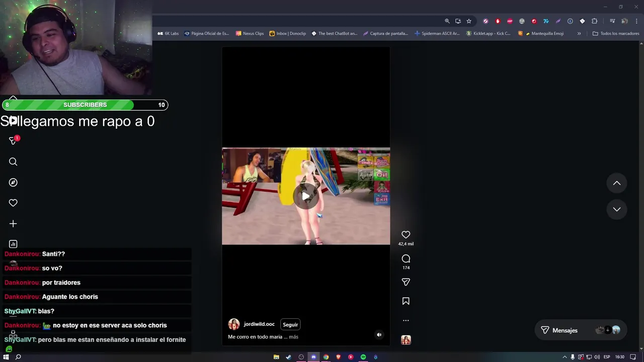Viewport: 644px width, 362px height.
Task: Open Mantequilla Emoji bookmark
Action: click(x=541, y=34)
